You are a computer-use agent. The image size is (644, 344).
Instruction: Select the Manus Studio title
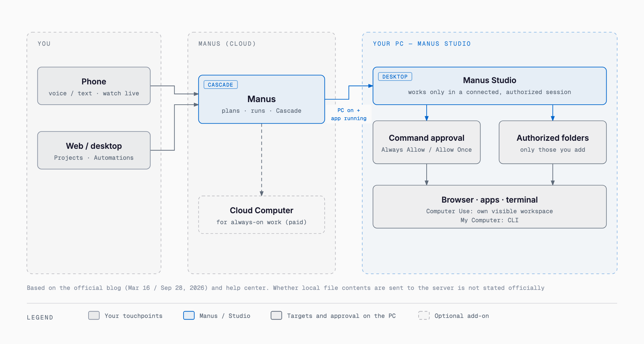(x=489, y=80)
